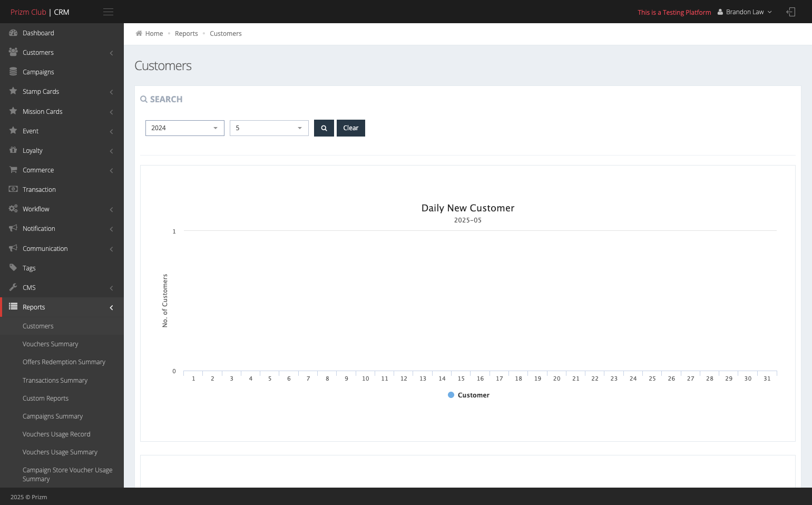Click the 2025-05 chart subtitle

point(468,220)
